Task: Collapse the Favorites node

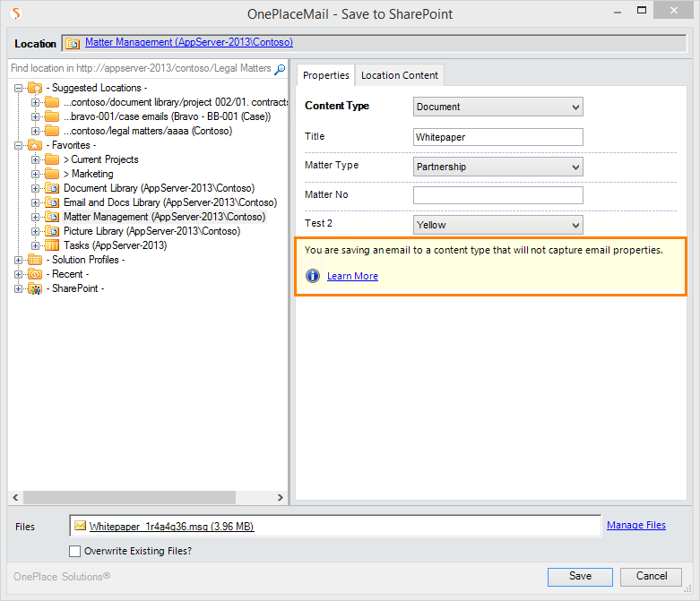Action: [x=18, y=145]
